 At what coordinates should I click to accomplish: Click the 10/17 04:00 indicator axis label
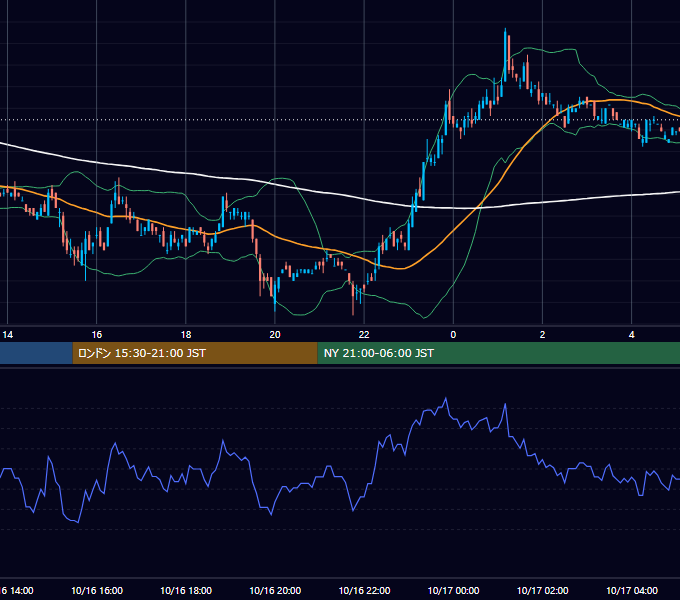coord(631,590)
